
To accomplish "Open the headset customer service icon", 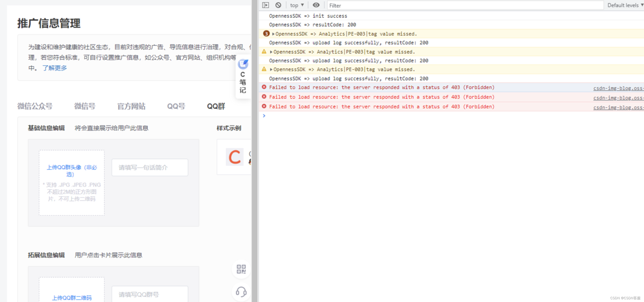I will point(241,292).
